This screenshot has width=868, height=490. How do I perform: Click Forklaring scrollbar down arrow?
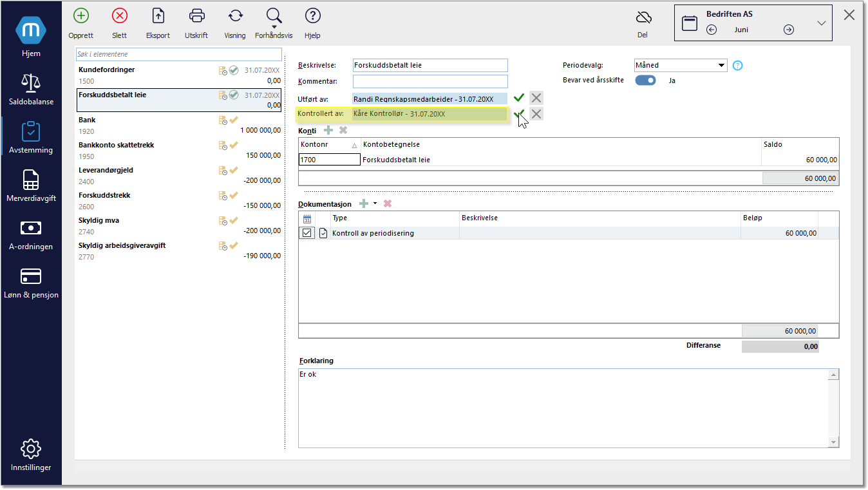(834, 442)
